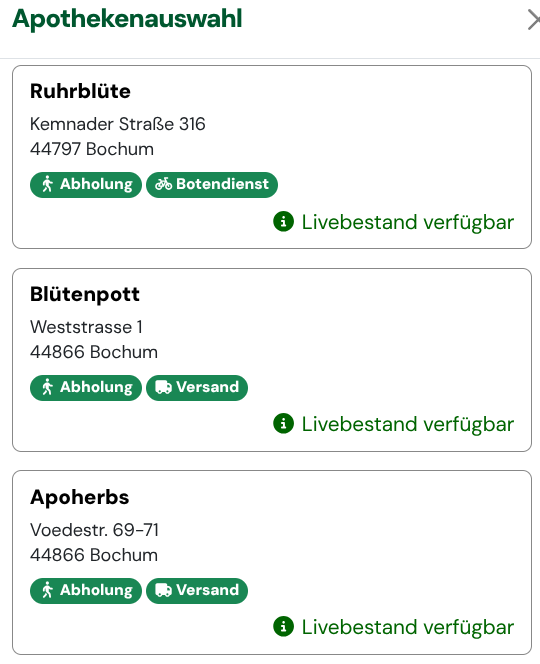Click the Abholung badge under Blütenpott
This screenshot has height=664, width=540.
(x=86, y=387)
